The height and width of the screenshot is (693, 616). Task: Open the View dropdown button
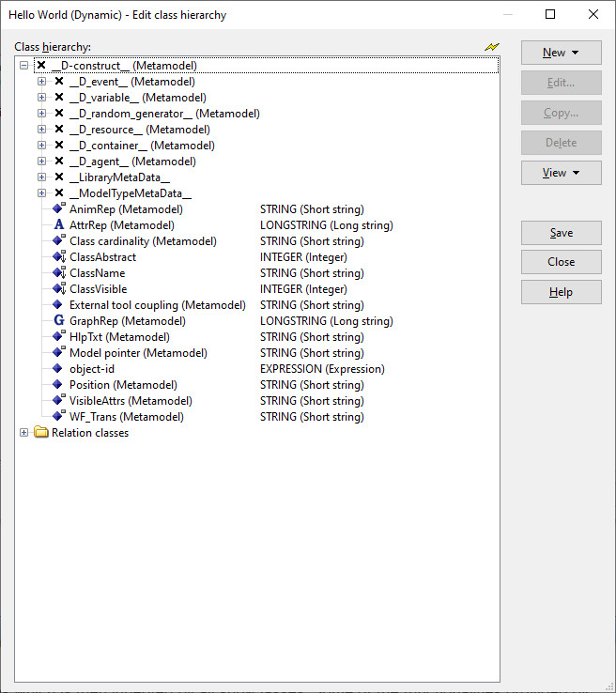[x=561, y=173]
